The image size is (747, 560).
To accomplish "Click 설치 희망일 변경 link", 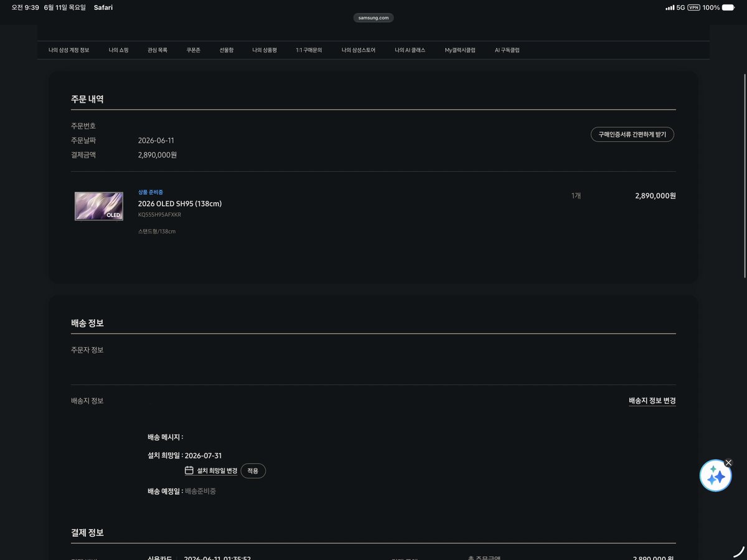I will (x=217, y=471).
